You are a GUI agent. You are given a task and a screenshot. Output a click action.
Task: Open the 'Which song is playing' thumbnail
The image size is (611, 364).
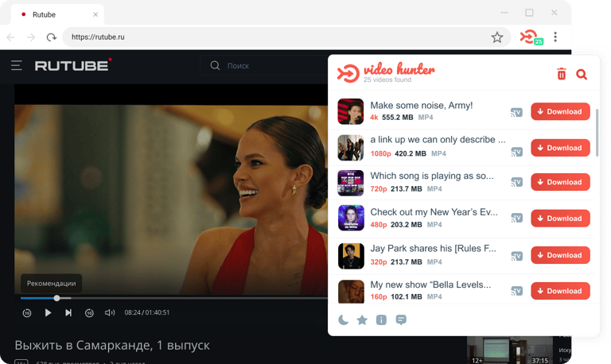351,183
